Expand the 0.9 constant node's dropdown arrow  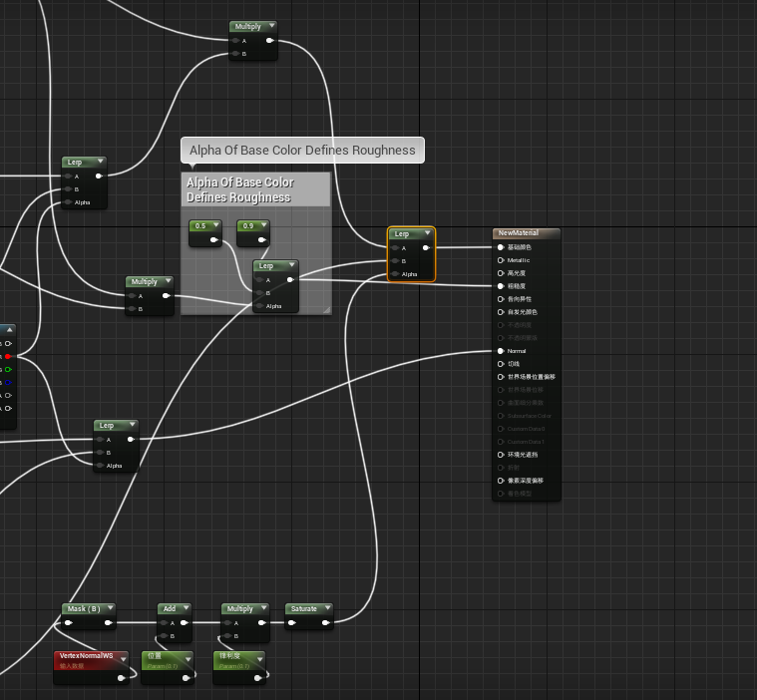pos(263,225)
